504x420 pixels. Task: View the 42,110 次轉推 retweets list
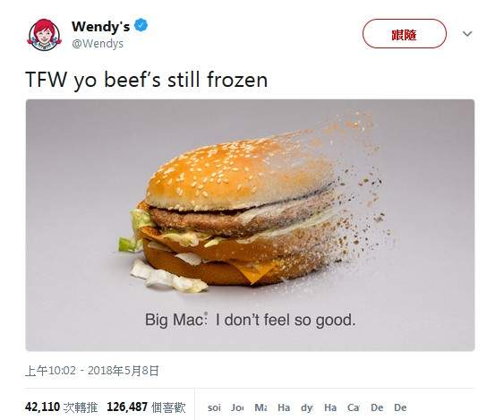(62, 407)
